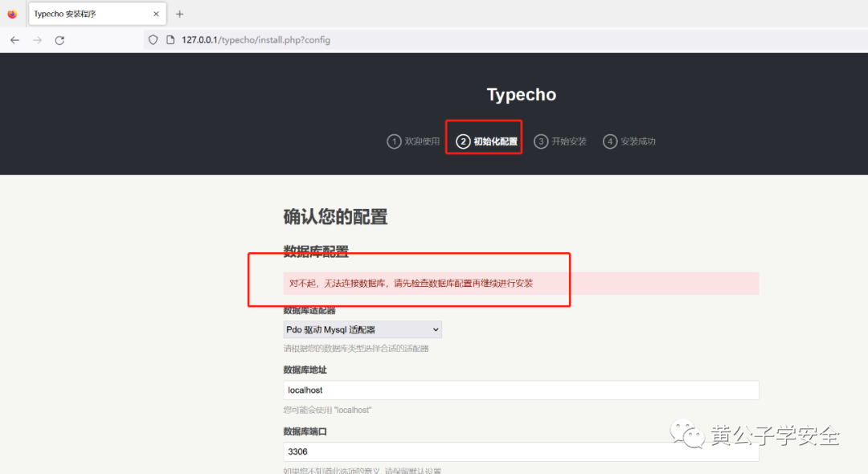The width and height of the screenshot is (868, 474).
Task: Select Pdo 驱动 Mysql 适配器 from the combo box
Action: coord(362,329)
